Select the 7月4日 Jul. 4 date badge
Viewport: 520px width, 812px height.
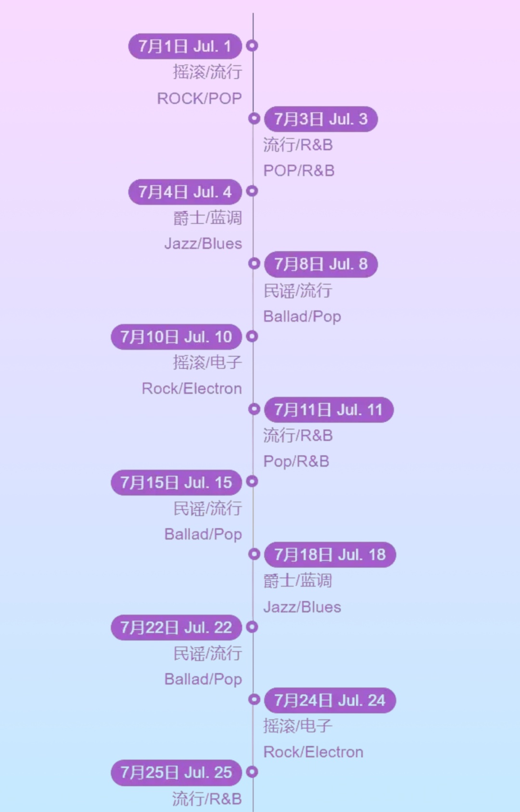point(185,192)
